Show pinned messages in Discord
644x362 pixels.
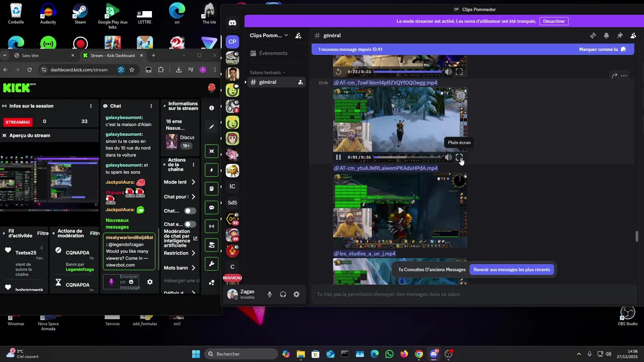coord(620,36)
